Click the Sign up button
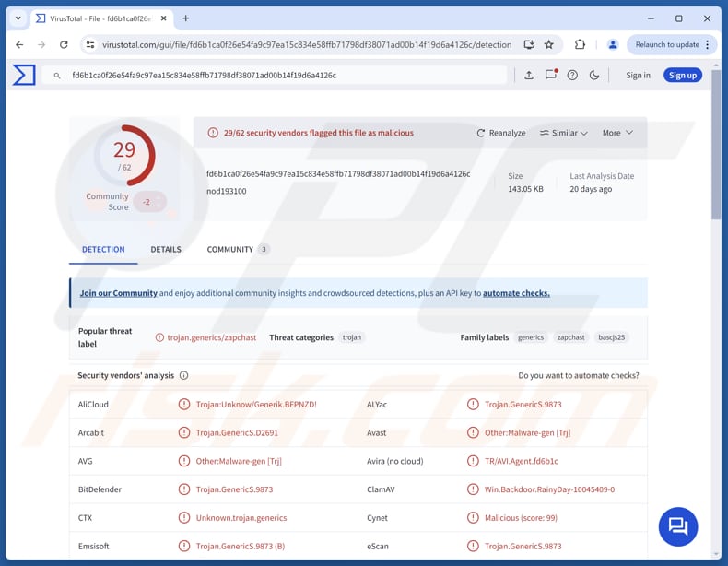The height and width of the screenshot is (566, 728). click(683, 76)
